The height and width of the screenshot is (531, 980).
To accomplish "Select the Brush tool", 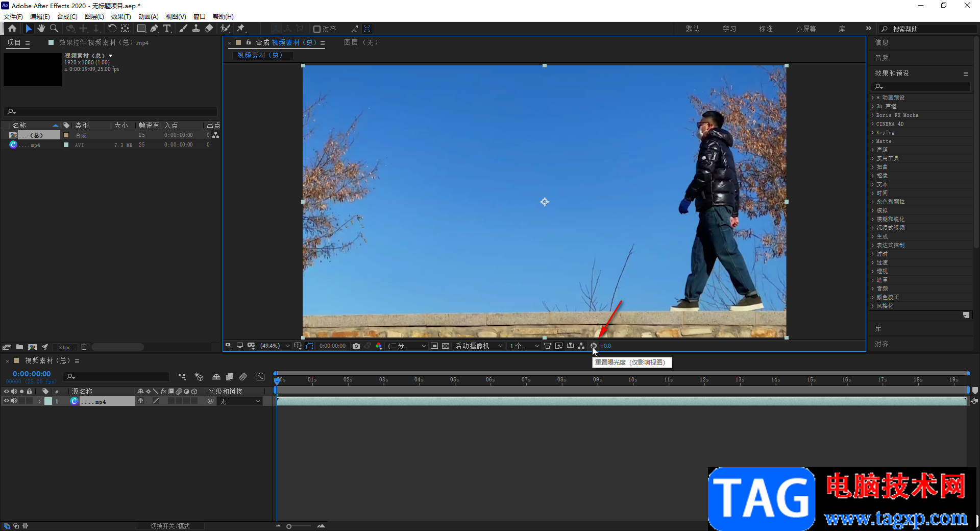I will coord(183,29).
